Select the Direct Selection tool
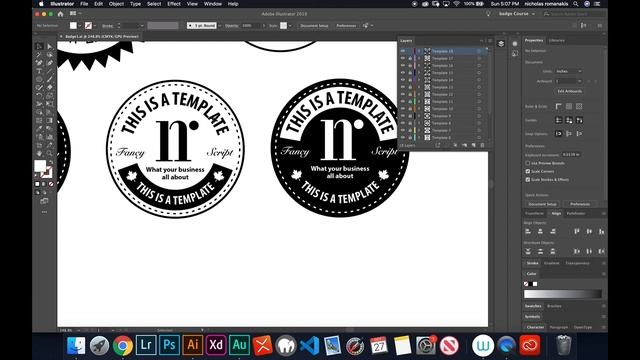Screen dimensions: 640x360 coord(49,46)
